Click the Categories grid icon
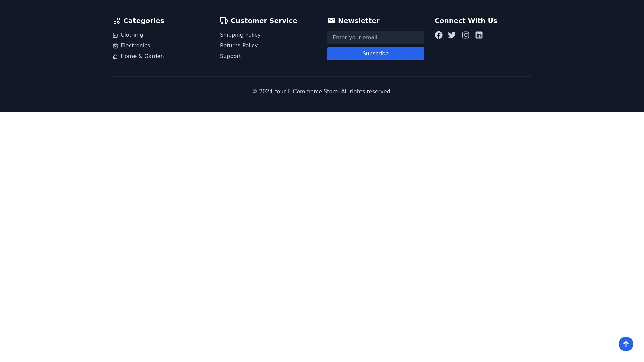This screenshot has height=362, width=644. pyautogui.click(x=117, y=21)
